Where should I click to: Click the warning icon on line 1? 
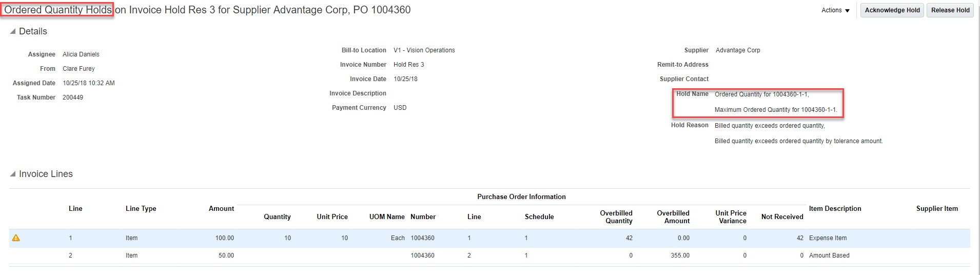click(16, 238)
